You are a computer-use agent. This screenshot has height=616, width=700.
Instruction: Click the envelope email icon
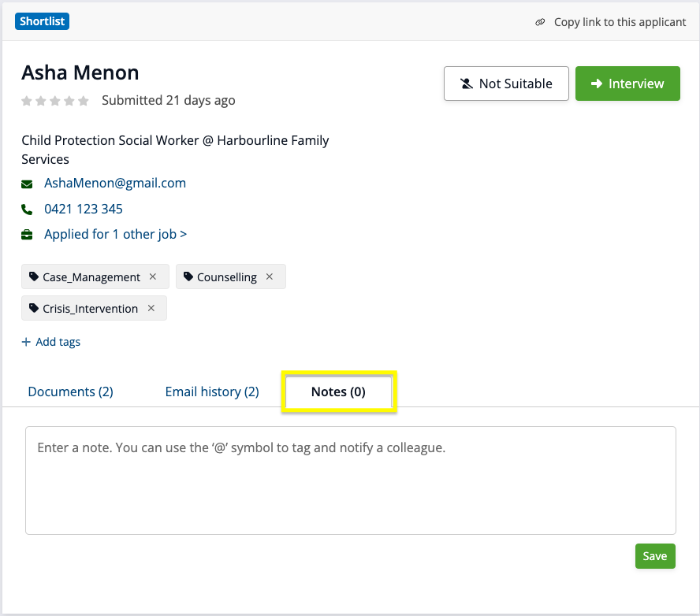point(28,184)
